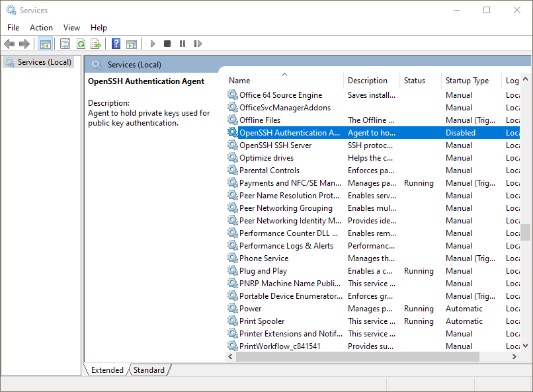Image resolution: width=533 pixels, height=392 pixels.
Task: Click the Restart Service icon
Action: pos(198,44)
